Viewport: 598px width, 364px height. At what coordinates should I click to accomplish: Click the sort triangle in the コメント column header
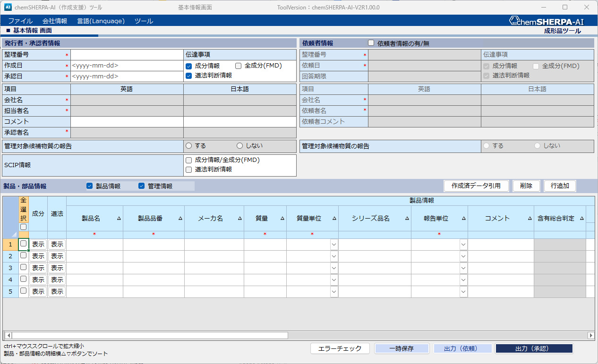[530, 219]
